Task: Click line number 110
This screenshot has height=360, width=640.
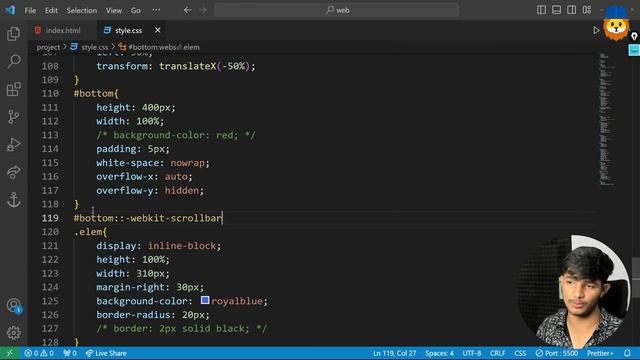Action: coord(50,93)
